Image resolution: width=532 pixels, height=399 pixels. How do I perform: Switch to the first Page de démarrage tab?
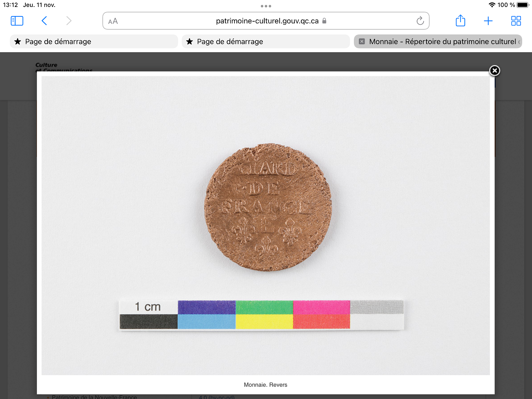tap(94, 41)
